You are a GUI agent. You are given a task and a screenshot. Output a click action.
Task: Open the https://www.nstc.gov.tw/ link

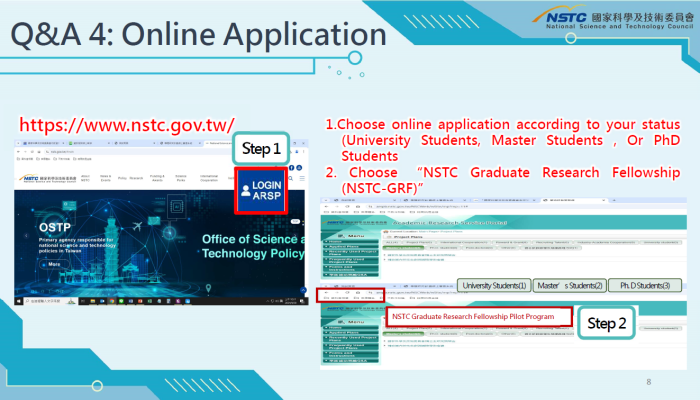[x=127, y=125]
